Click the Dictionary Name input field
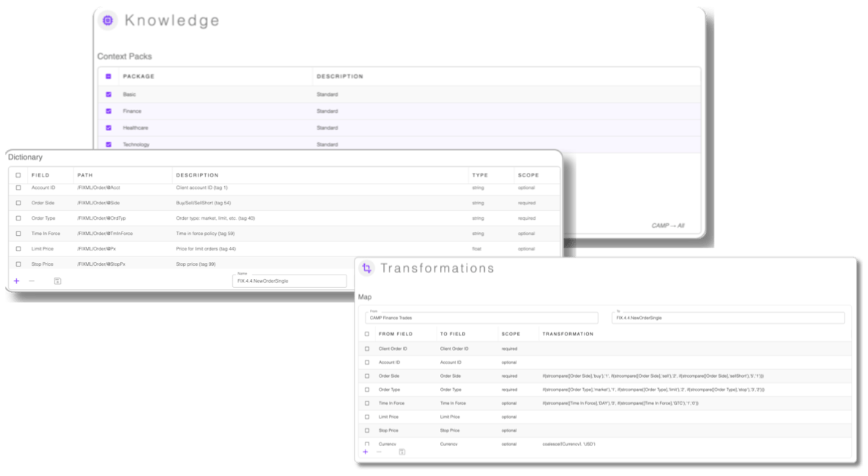 point(289,281)
